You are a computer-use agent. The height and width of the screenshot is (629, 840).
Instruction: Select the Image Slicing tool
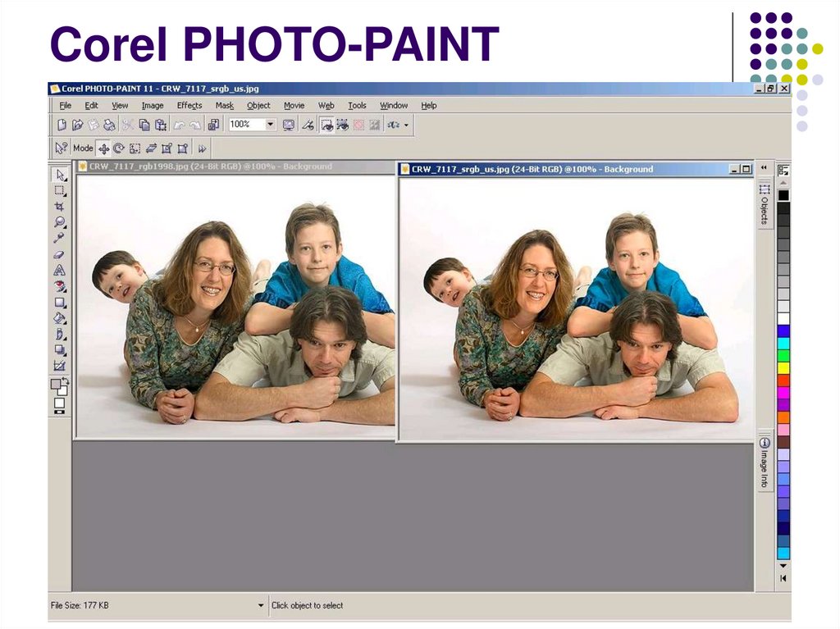point(60,366)
